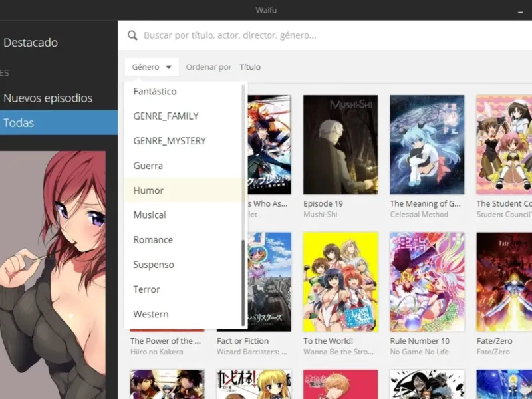Click The Power of the ... title
Viewport: 532px width, 399px height.
point(166,341)
